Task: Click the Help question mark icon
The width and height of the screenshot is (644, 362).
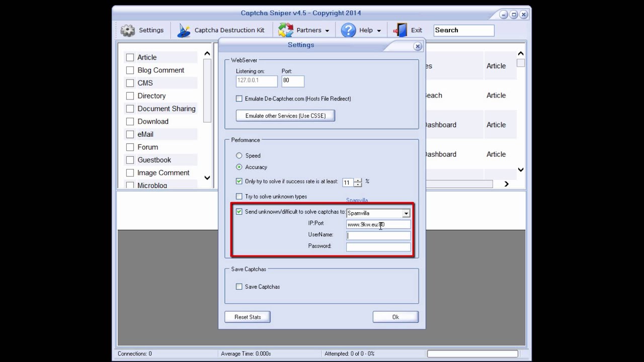Action: 348,30
